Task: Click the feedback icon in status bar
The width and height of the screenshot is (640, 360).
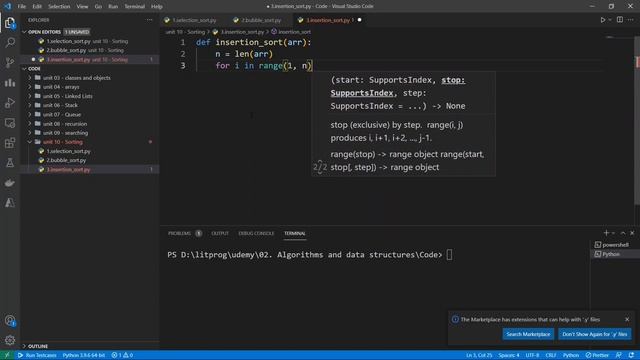Action: point(619,355)
